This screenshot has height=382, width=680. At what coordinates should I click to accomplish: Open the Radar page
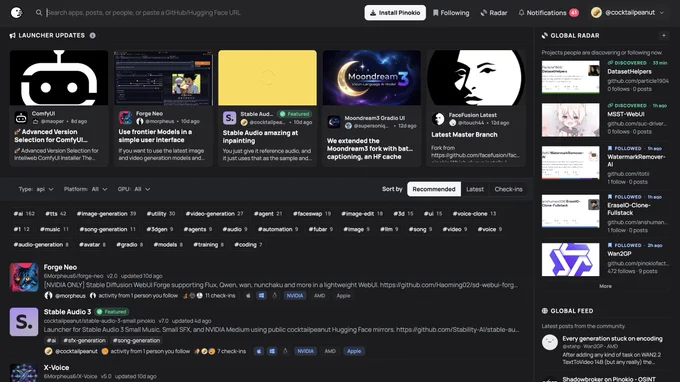(494, 13)
